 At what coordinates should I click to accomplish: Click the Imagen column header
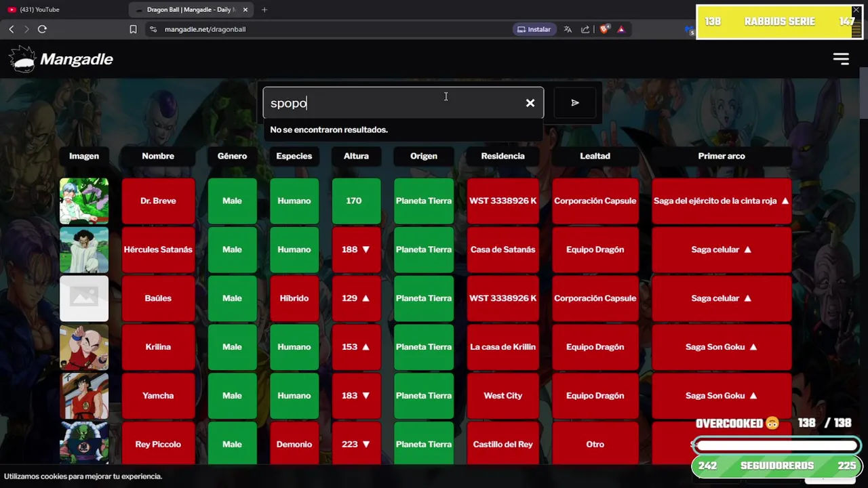click(84, 156)
